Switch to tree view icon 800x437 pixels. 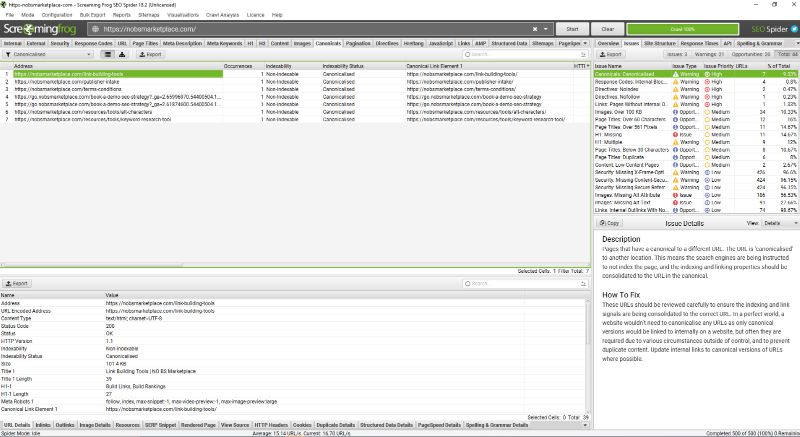click(x=123, y=54)
